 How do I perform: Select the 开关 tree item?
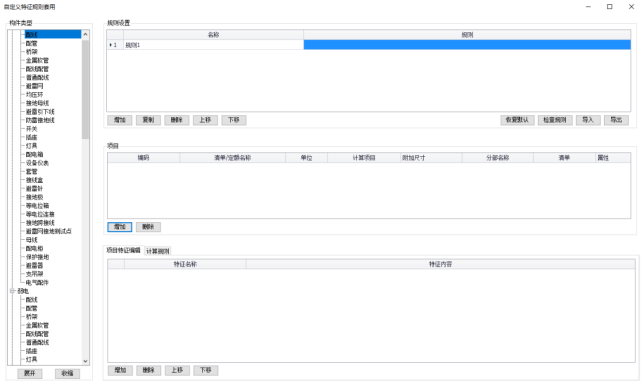click(32, 129)
